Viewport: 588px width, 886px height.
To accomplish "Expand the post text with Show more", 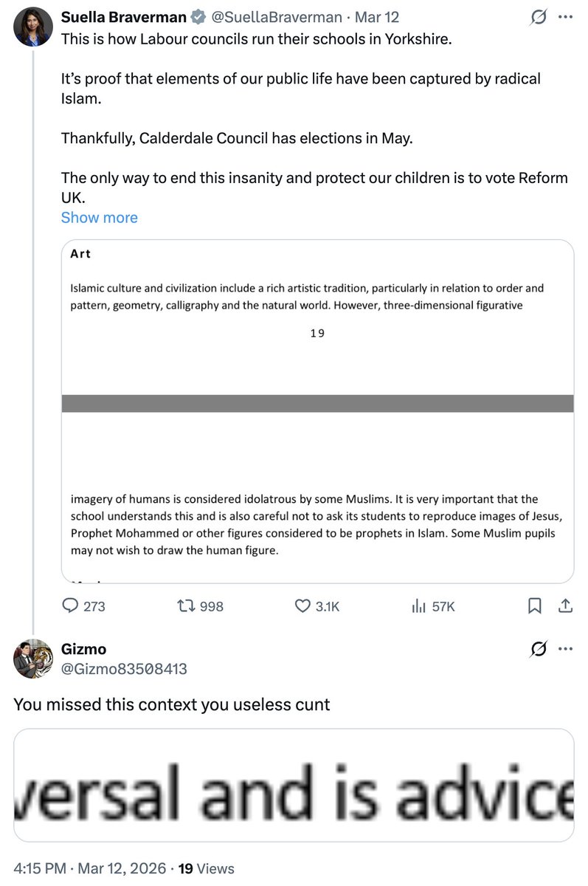I will pyautogui.click(x=99, y=218).
